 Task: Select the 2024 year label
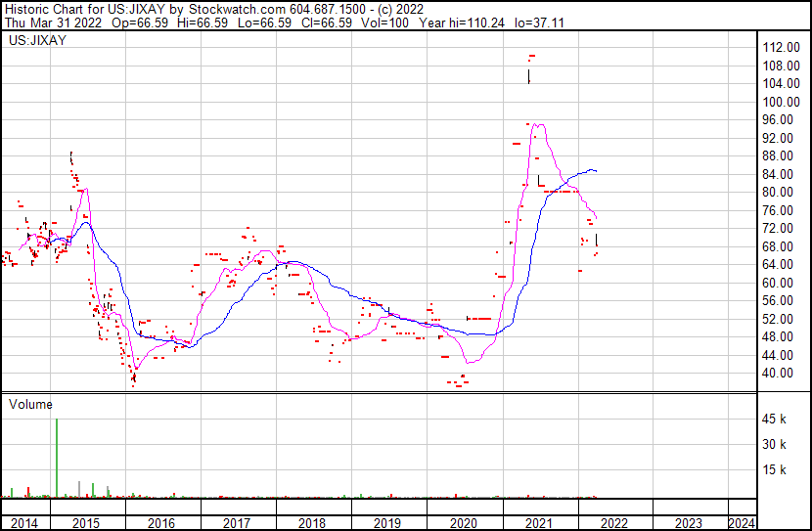tap(742, 523)
